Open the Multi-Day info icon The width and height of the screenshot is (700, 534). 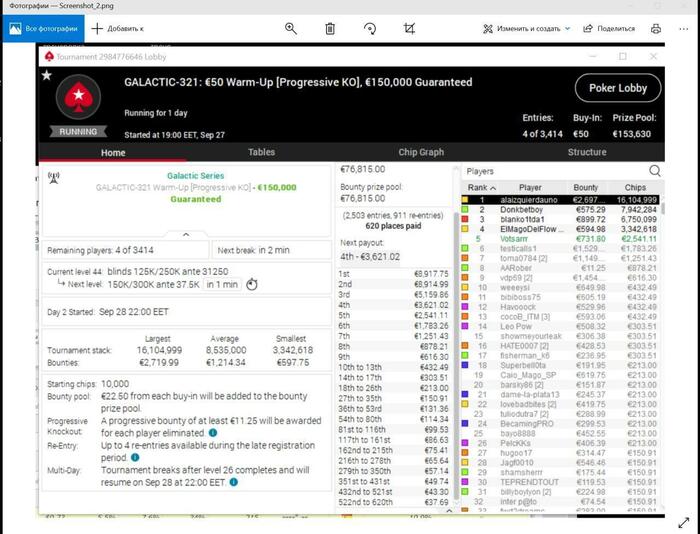(x=233, y=482)
